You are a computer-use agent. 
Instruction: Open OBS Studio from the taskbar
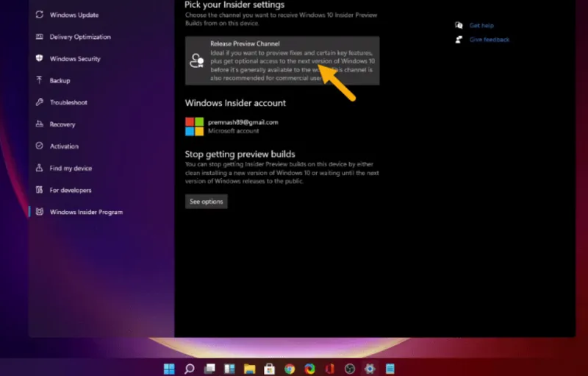point(350,369)
